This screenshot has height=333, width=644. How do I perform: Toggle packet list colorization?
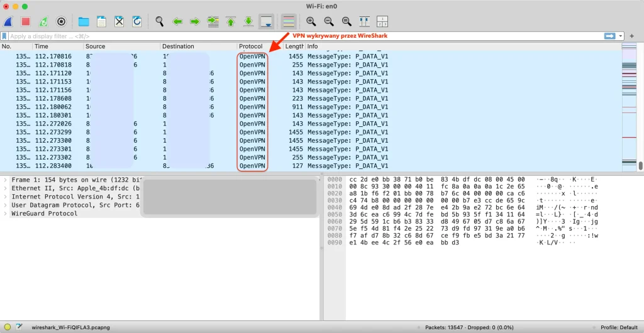click(x=289, y=21)
